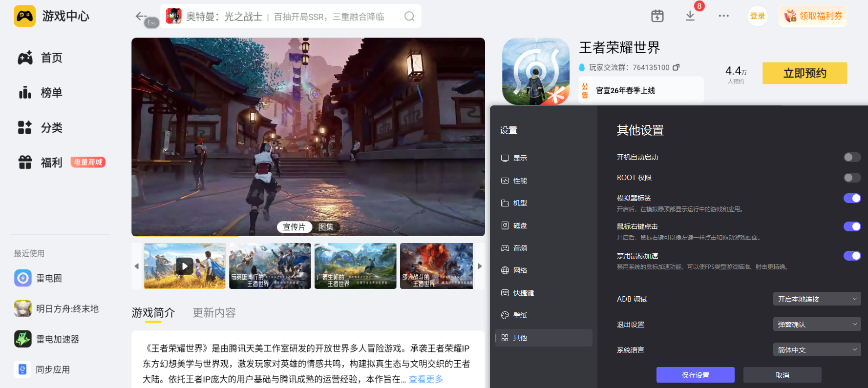The height and width of the screenshot is (388, 868).
Task: Click the search magnifier icon
Action: coord(409,17)
